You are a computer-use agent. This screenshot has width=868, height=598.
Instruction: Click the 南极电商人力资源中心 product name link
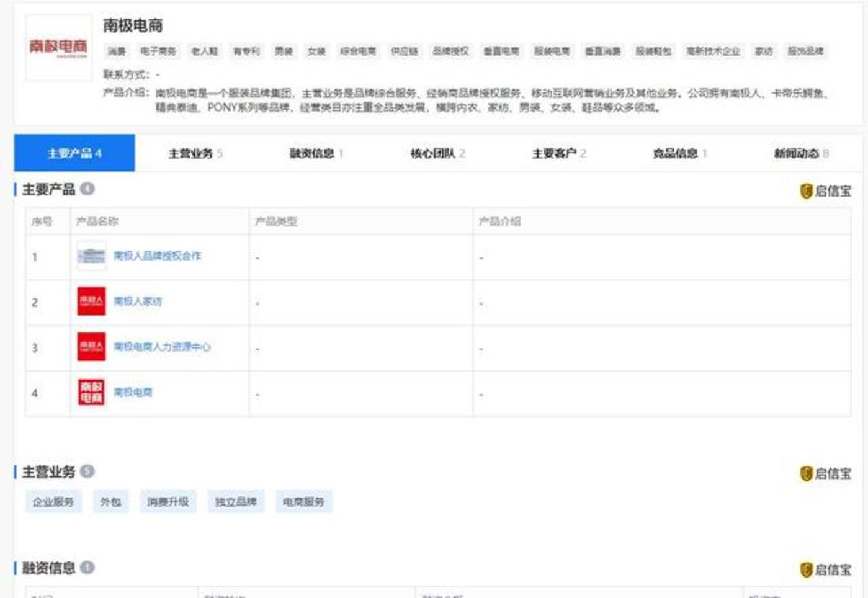(163, 347)
